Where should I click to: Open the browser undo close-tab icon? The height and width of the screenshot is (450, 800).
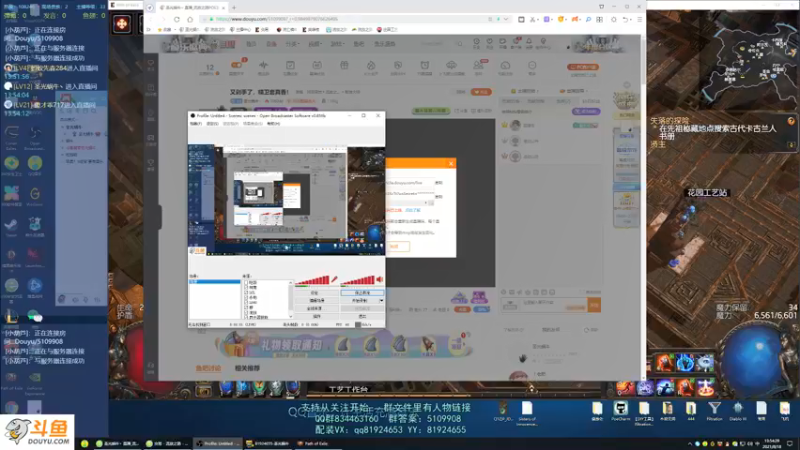click(x=626, y=19)
